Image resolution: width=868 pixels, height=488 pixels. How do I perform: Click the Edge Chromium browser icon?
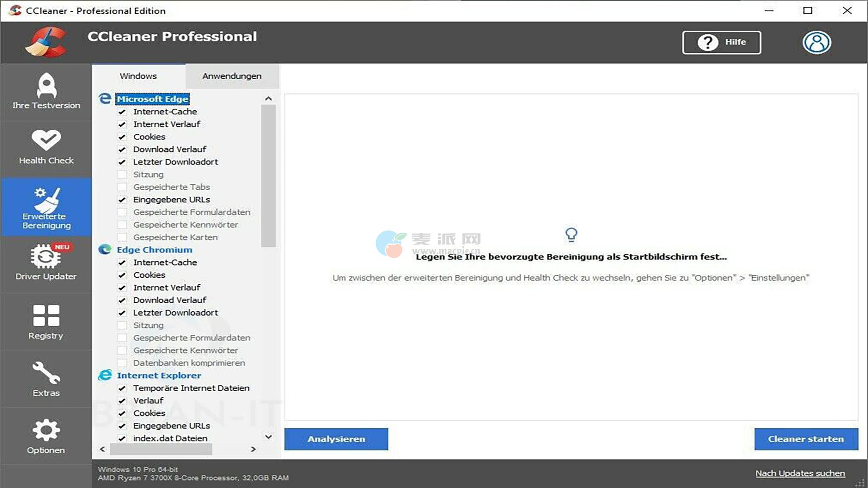pyautogui.click(x=105, y=249)
